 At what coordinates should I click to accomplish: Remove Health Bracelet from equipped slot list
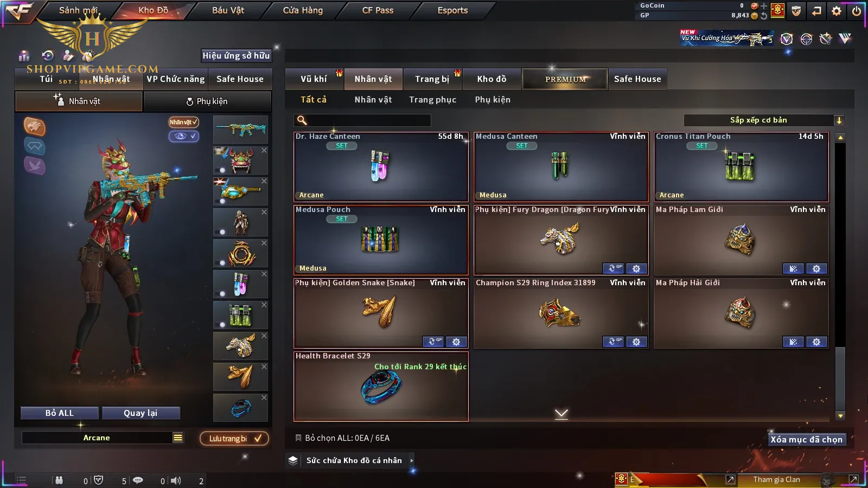[x=264, y=397]
